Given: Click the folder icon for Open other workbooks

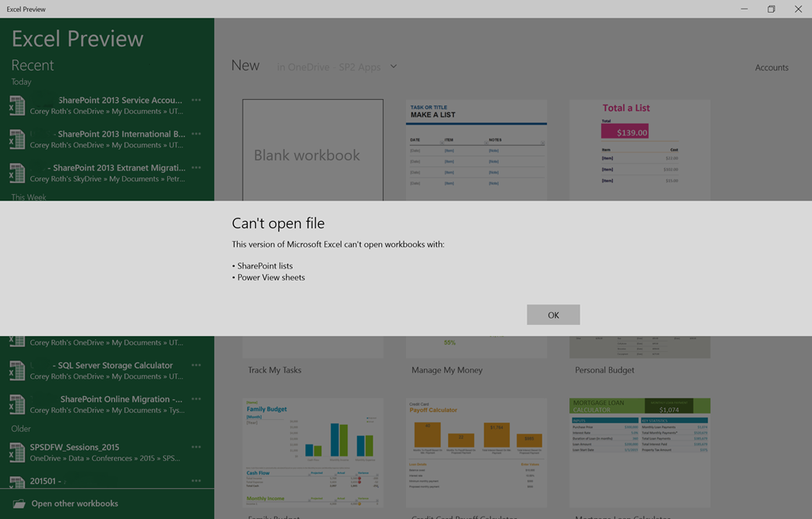Looking at the screenshot, I should pos(19,503).
